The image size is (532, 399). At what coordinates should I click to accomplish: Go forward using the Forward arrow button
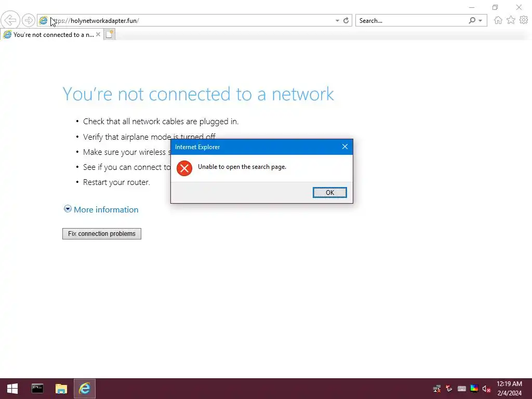pyautogui.click(x=29, y=20)
